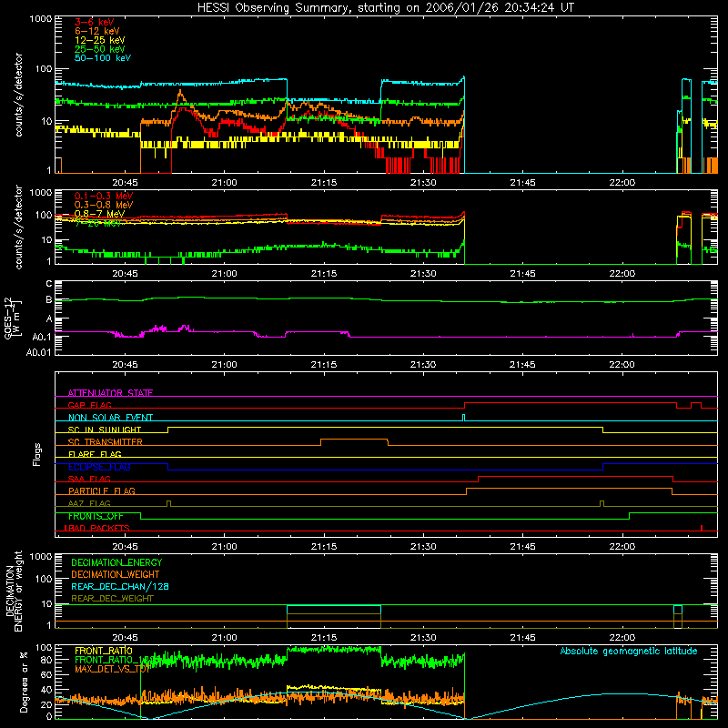
Task: Click the DECIMATION_WEIGHT legend label
Action: click(x=116, y=574)
